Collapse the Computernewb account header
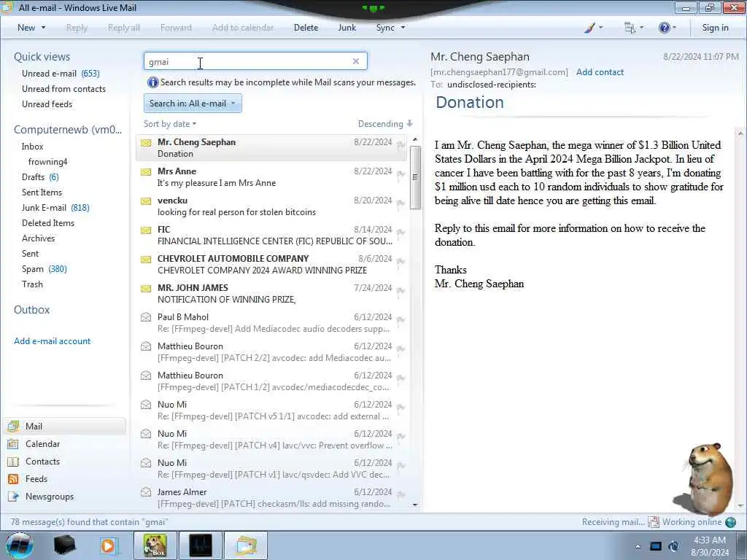Screen dimensions: 747x560 click(x=68, y=130)
